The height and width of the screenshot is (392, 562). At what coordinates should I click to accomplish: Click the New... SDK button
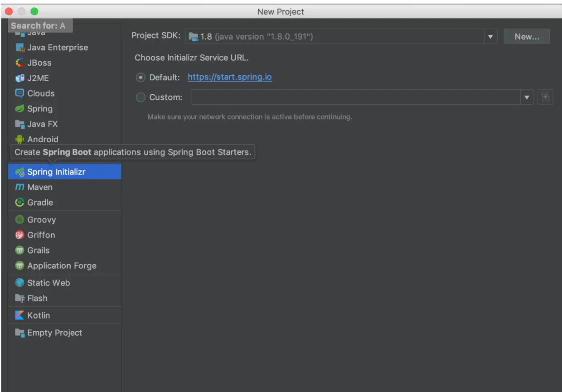coord(527,37)
